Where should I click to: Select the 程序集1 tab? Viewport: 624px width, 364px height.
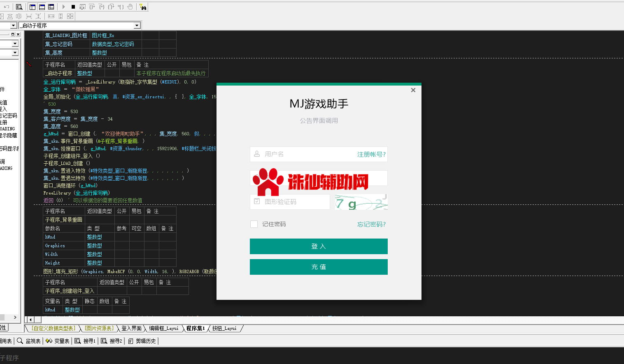click(x=196, y=328)
